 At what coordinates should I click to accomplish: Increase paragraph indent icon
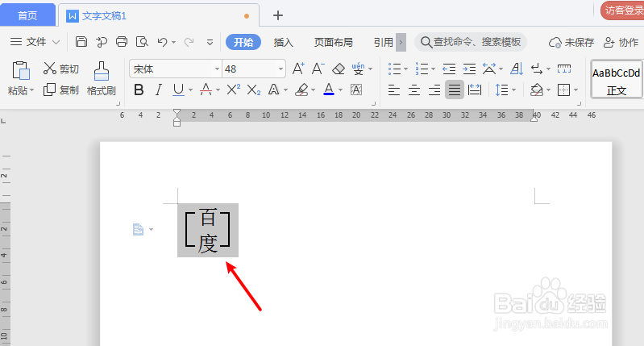click(x=469, y=69)
